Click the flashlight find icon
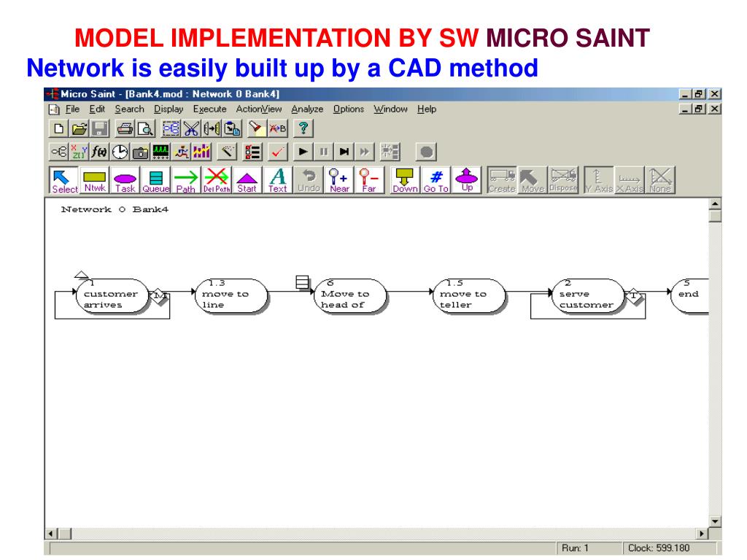Image resolution: width=747 pixels, height=560 pixels. point(257,128)
